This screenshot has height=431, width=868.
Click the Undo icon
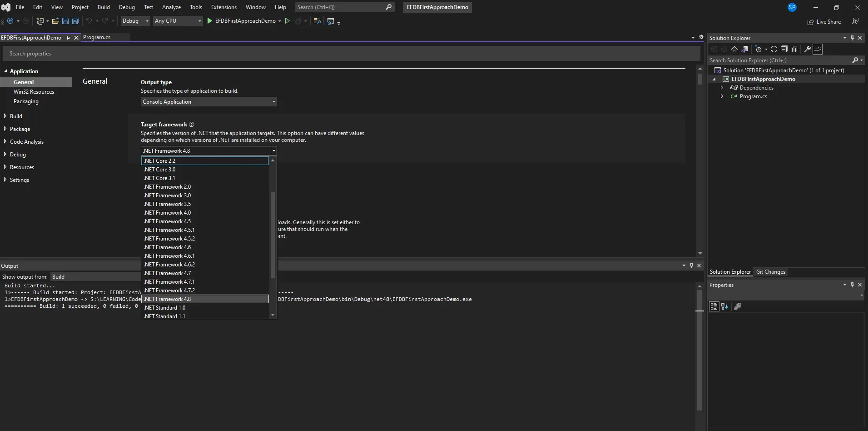pos(89,21)
